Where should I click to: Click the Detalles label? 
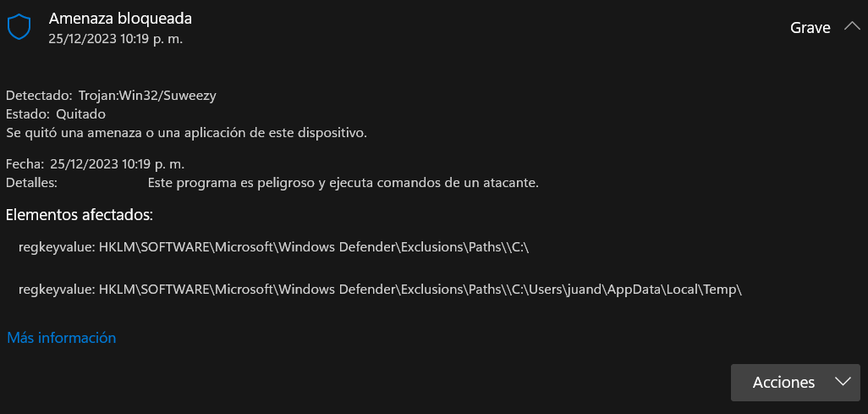31,183
